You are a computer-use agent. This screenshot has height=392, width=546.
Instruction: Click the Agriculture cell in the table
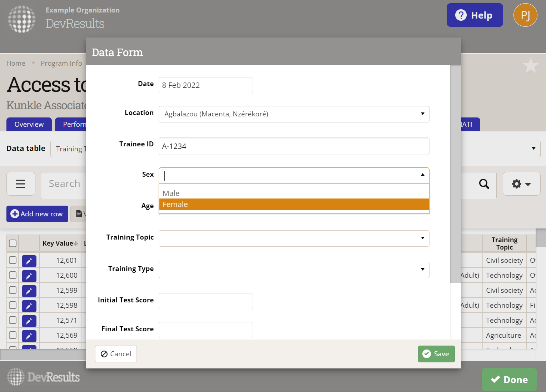point(503,335)
